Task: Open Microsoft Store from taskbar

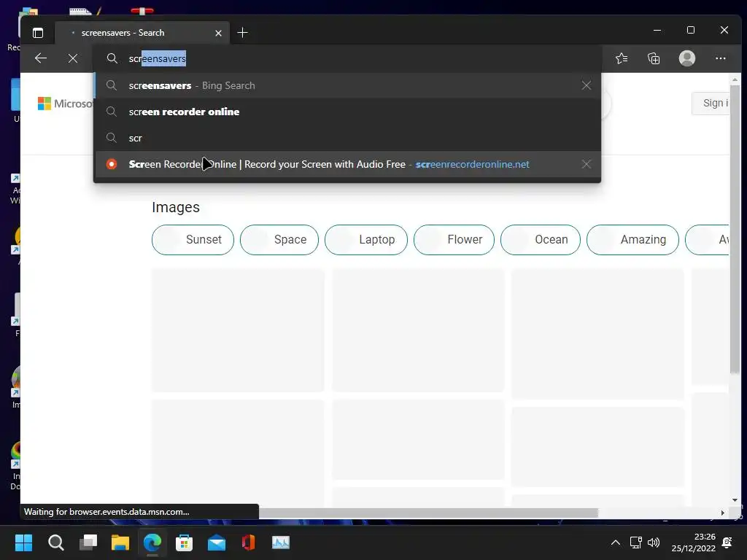Action: [x=184, y=542]
